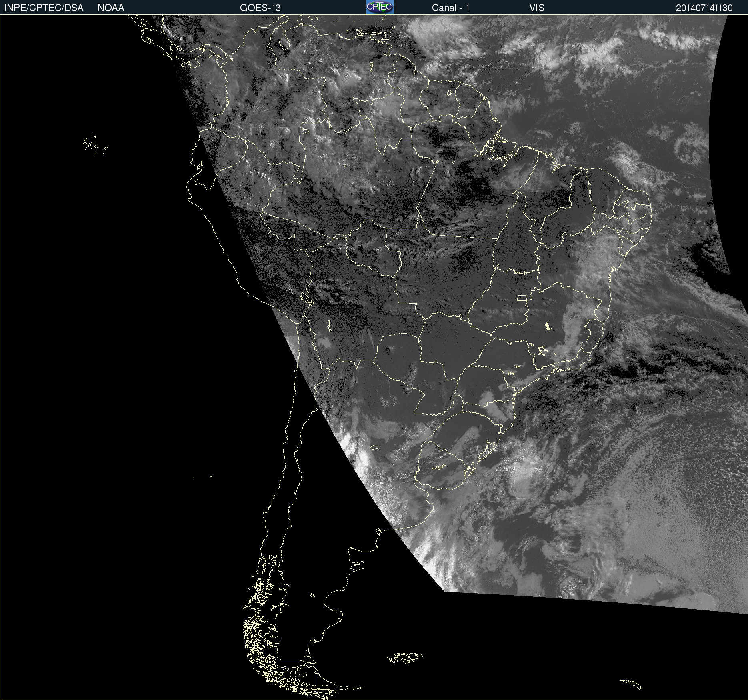This screenshot has width=748, height=700.
Task: Click the CPTEC logo in the header
Action: coord(380,7)
